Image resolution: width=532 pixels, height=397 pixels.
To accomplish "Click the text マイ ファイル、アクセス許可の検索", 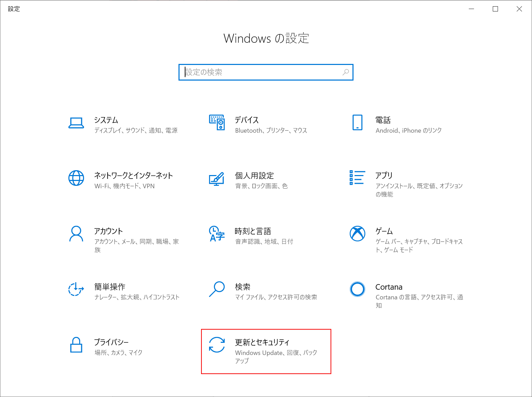I will click(276, 297).
